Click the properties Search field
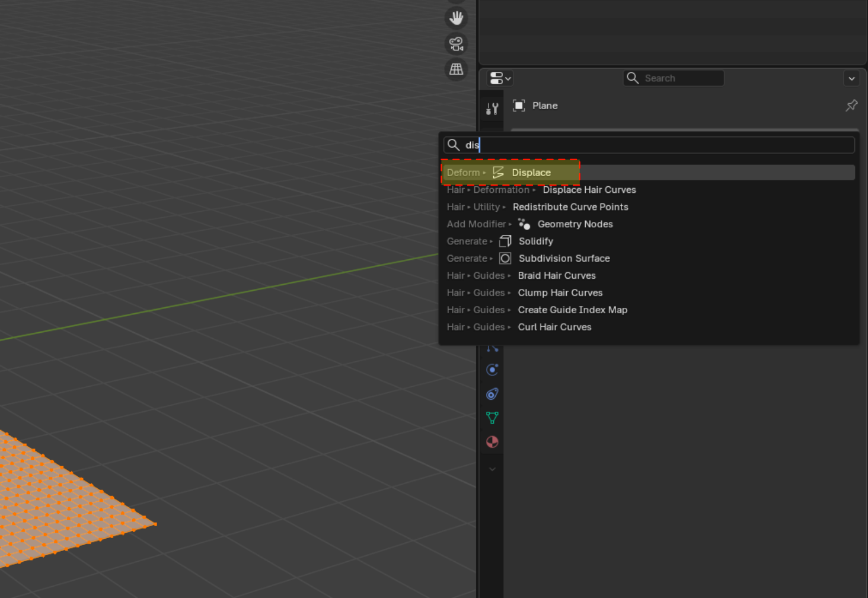The height and width of the screenshot is (598, 868). click(x=674, y=78)
